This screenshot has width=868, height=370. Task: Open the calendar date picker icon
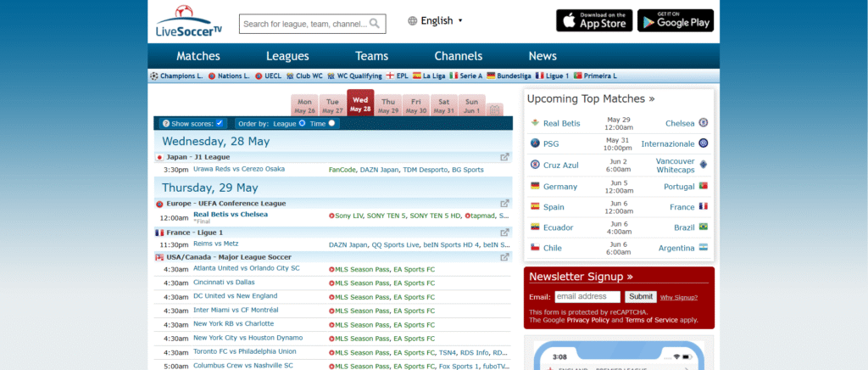(495, 109)
